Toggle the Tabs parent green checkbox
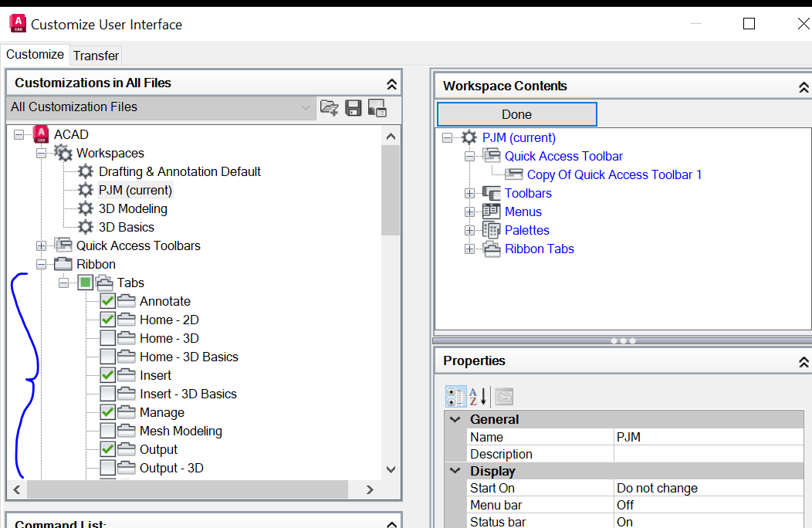 coord(86,283)
